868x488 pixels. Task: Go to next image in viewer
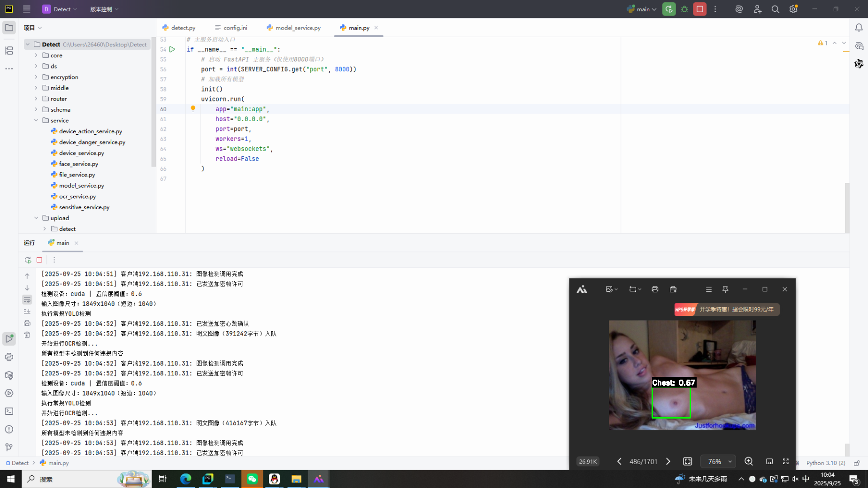tap(668, 462)
